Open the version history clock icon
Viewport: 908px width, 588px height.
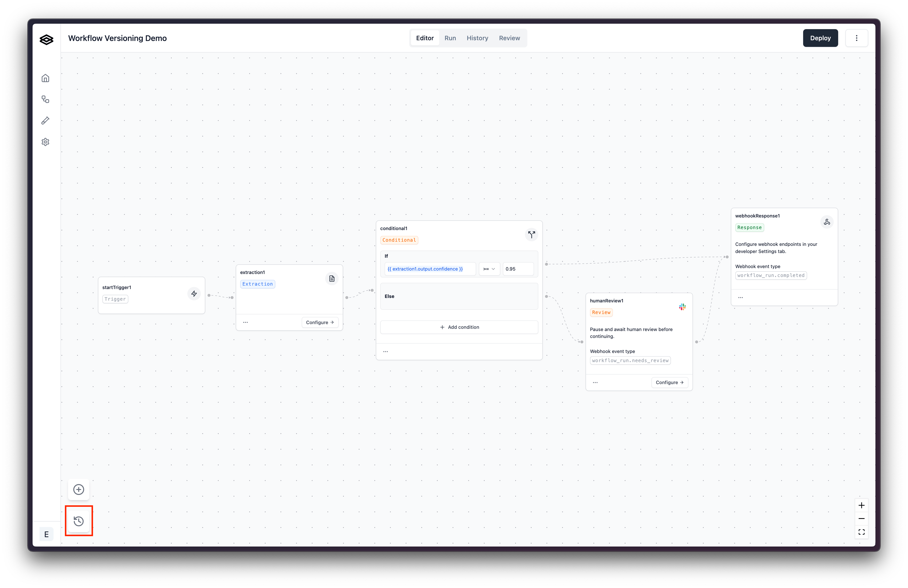pos(79,521)
